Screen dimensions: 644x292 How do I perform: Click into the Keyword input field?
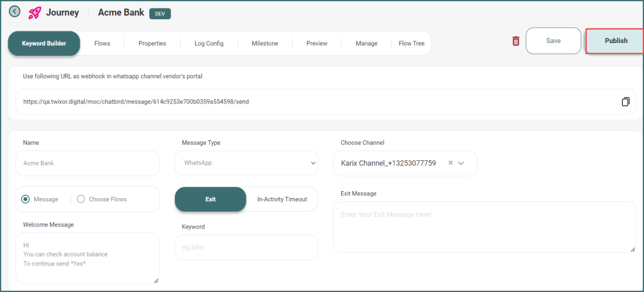coord(246,247)
